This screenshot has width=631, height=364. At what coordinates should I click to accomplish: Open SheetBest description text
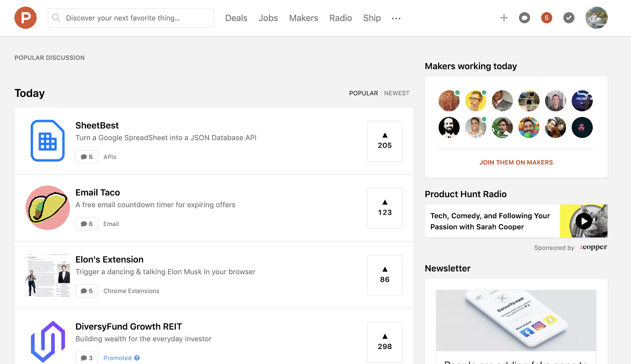166,137
